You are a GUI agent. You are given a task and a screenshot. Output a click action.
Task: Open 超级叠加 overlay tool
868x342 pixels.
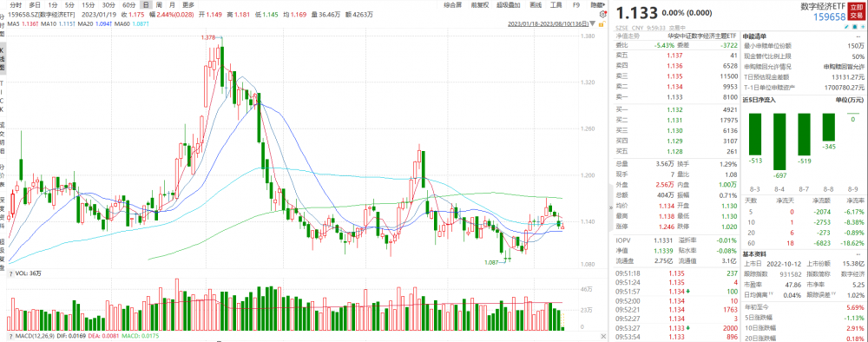(x=508, y=4)
